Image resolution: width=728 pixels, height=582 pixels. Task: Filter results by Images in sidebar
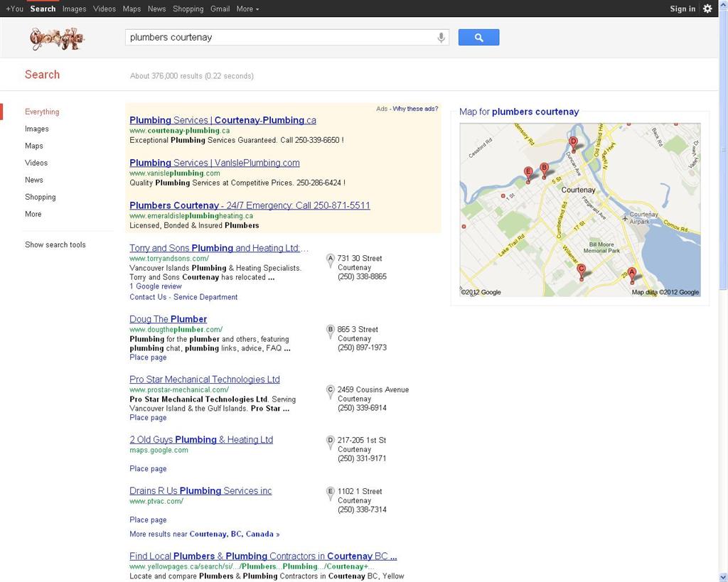click(37, 129)
